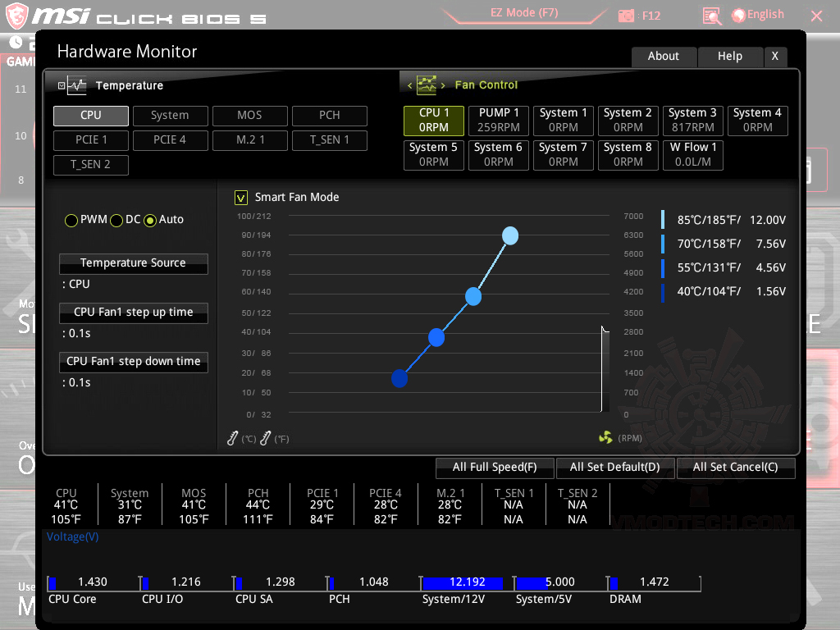Viewport: 840px width, 630px height.
Task: Open CPU Fan1 step down time setting
Action: point(134,362)
